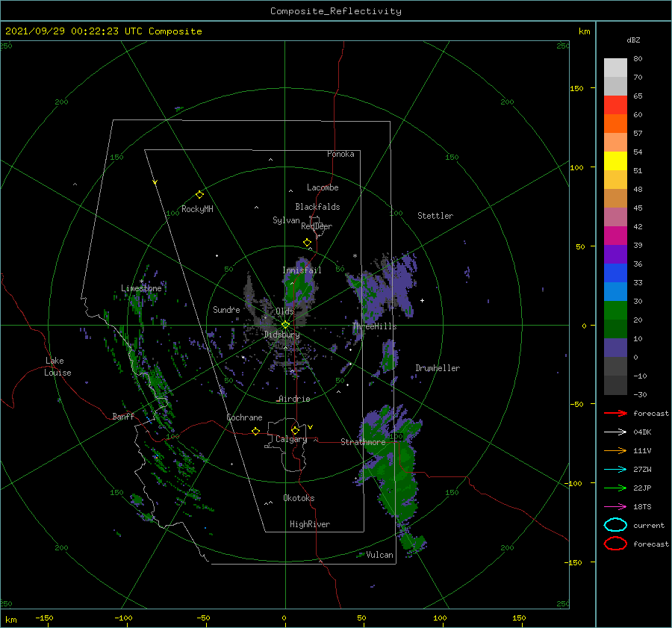This screenshot has width=672, height=628.
Task: Click the Lacombe city label
Action: [323, 187]
